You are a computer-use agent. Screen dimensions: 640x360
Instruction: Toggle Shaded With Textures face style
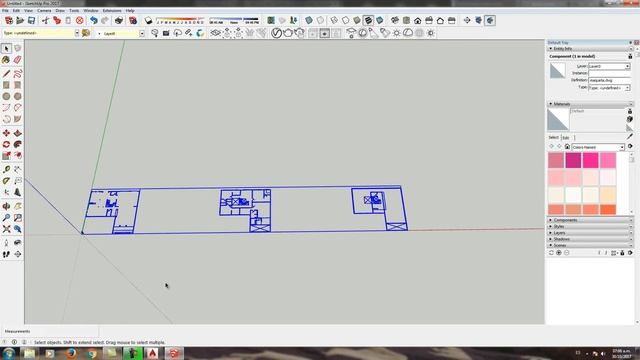pos(368,20)
